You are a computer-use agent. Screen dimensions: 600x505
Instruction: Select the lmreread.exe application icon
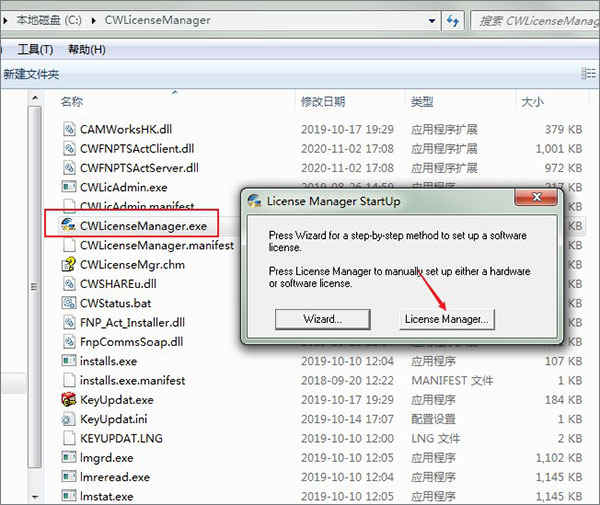click(69, 477)
